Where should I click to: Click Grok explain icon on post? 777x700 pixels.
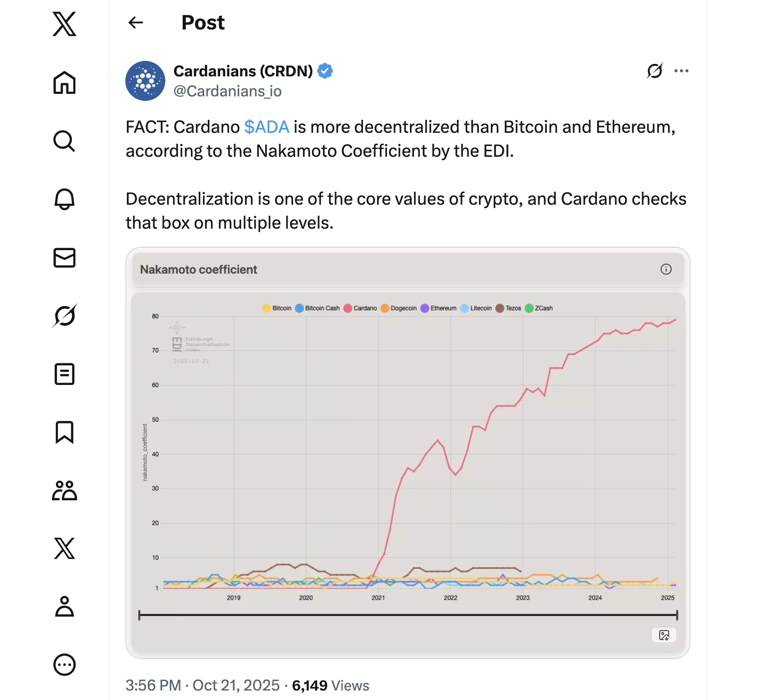pos(655,71)
